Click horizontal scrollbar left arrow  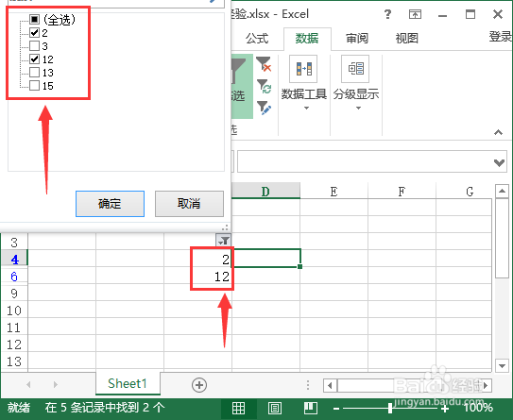[x=330, y=385]
